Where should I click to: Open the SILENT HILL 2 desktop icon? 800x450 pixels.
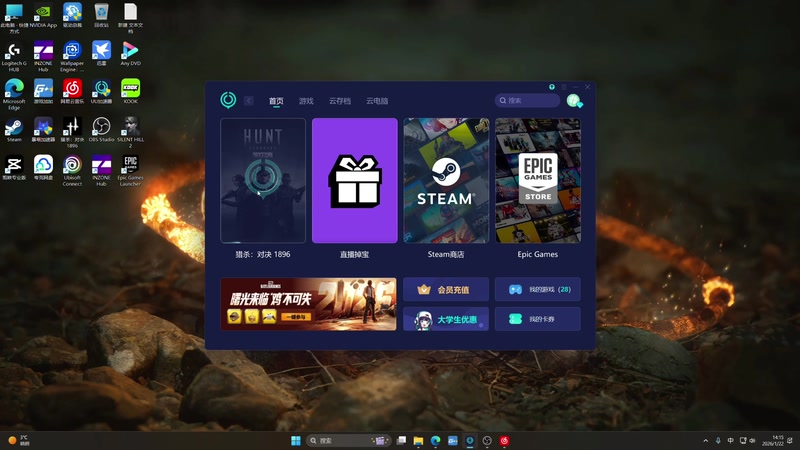click(x=131, y=133)
